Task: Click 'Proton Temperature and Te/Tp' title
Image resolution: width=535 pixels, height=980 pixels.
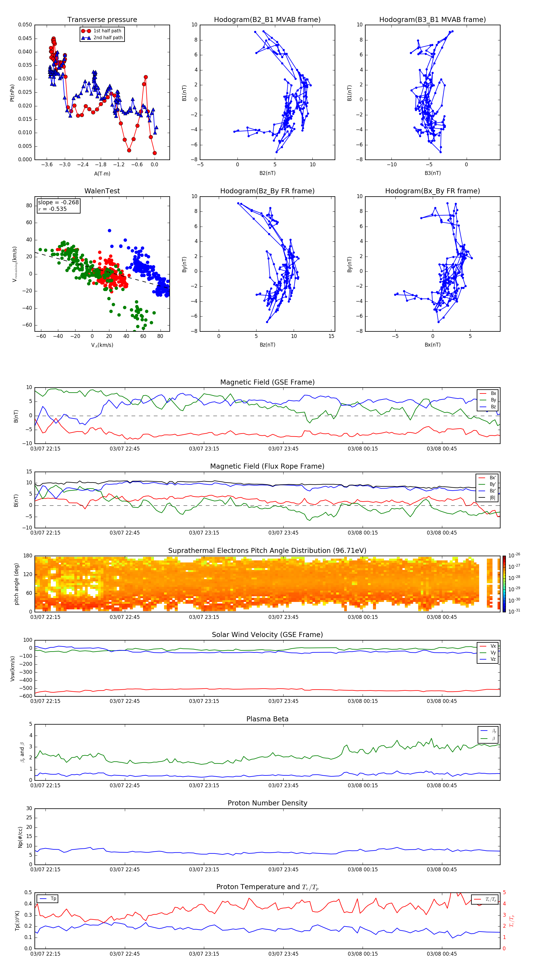Action: point(267,887)
